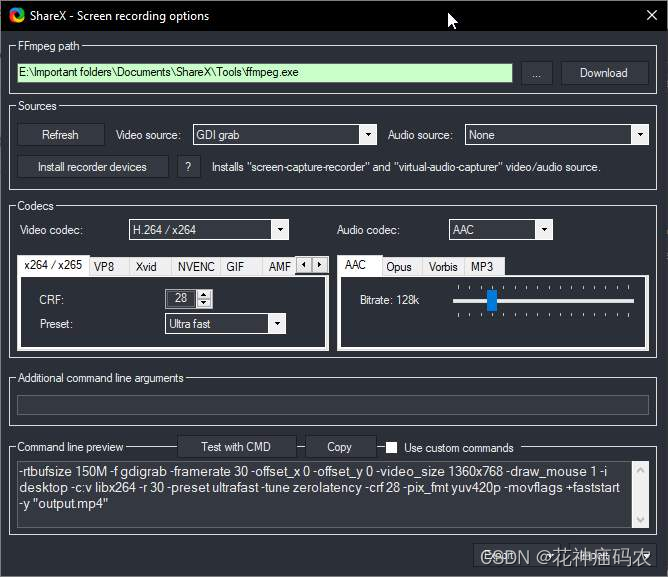Switch to the NVENC tab

[196, 267]
